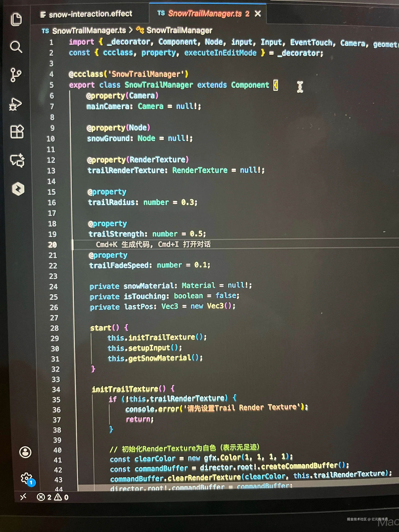Viewport: 399px width, 532px height.
Task: Open the Extensions view icon
Action: tap(17, 132)
